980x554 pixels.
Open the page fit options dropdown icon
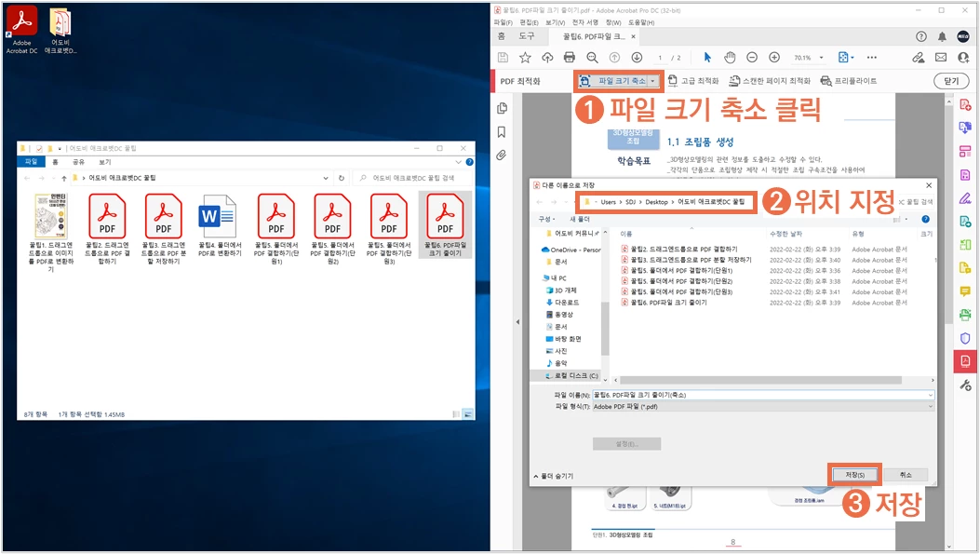[846, 58]
